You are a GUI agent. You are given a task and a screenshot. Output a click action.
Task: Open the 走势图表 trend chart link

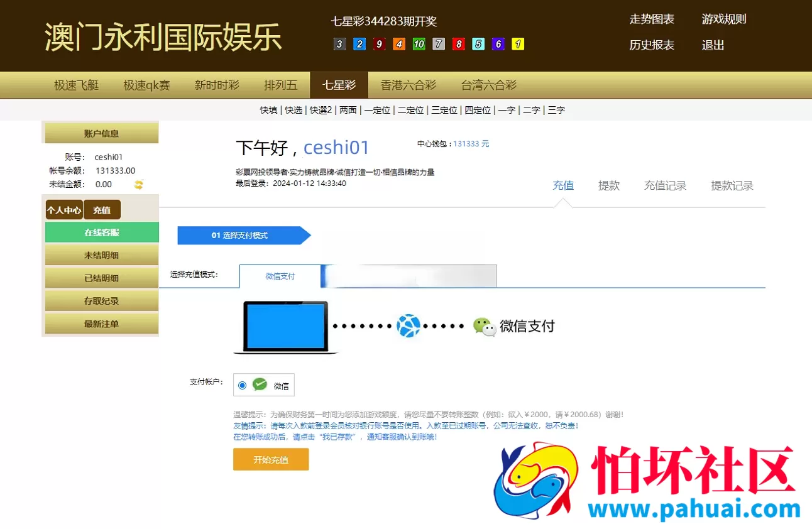pos(652,19)
